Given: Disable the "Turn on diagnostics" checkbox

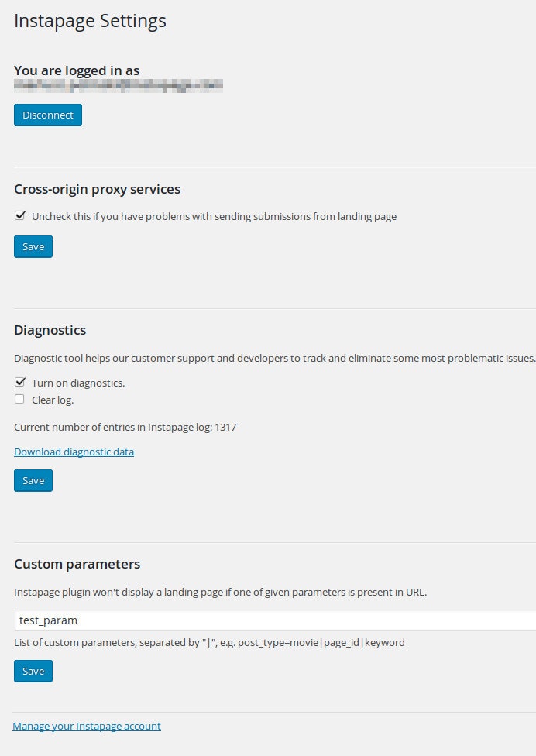Looking at the screenshot, I should click(19, 382).
